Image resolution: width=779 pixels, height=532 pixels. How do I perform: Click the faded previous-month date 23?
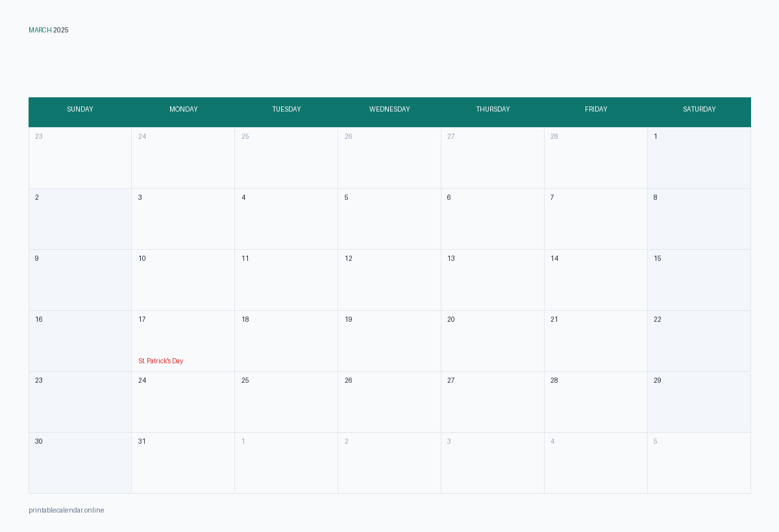[x=39, y=137]
